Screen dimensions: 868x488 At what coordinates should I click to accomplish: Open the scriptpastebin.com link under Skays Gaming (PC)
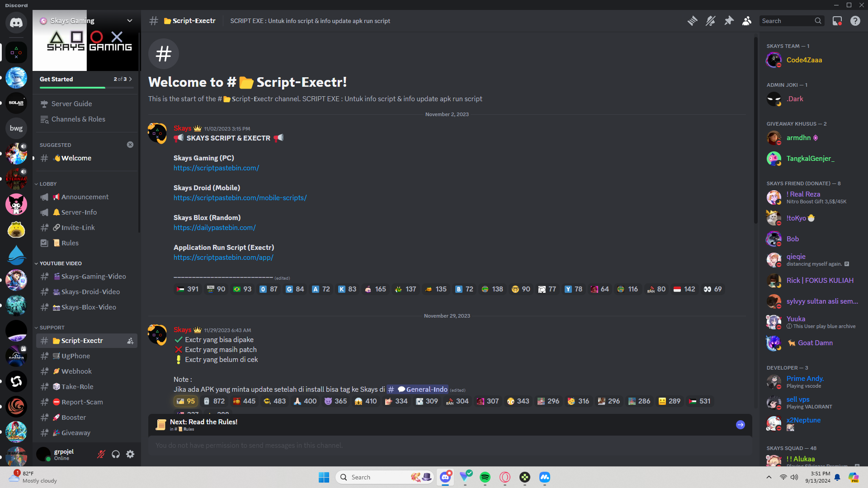(216, 168)
